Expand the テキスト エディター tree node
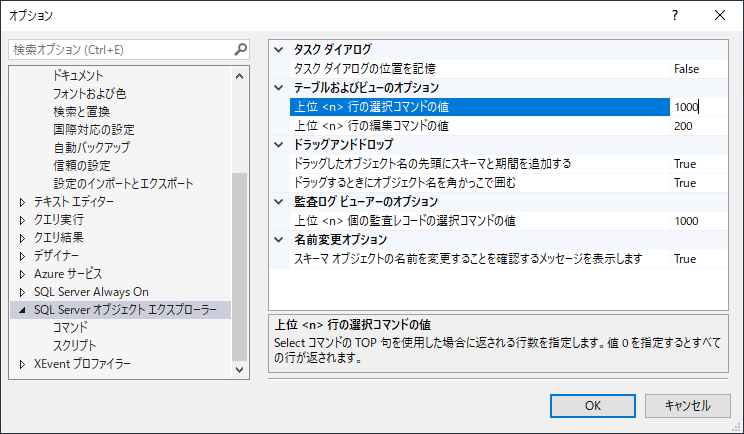Image resolution: width=744 pixels, height=434 pixels. pos(22,203)
